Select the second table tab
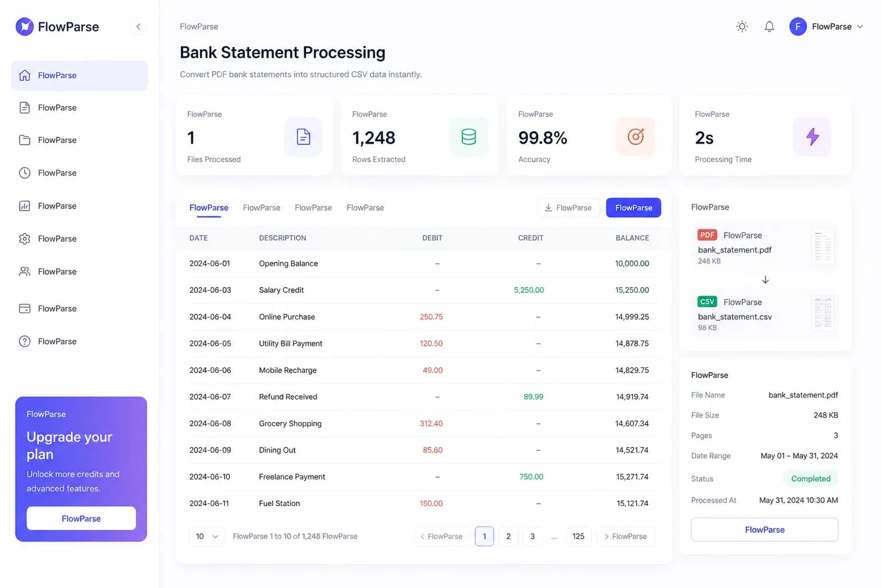Screen dimensions: 882x588 [261, 208]
